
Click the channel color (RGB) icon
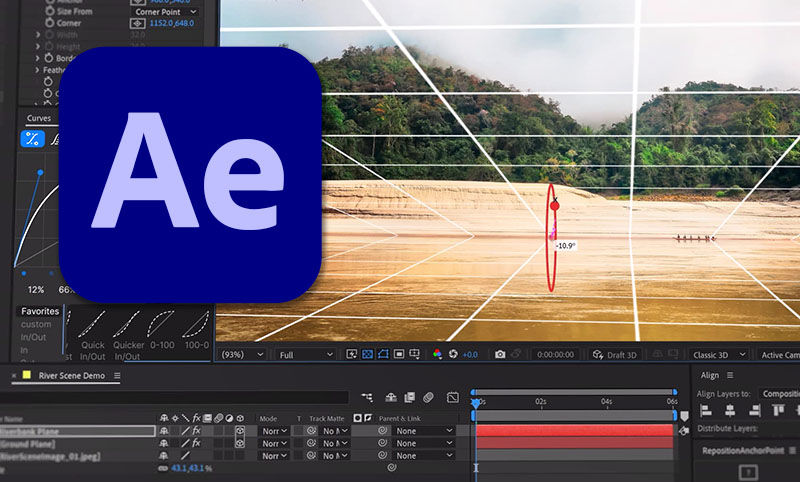pyautogui.click(x=437, y=354)
